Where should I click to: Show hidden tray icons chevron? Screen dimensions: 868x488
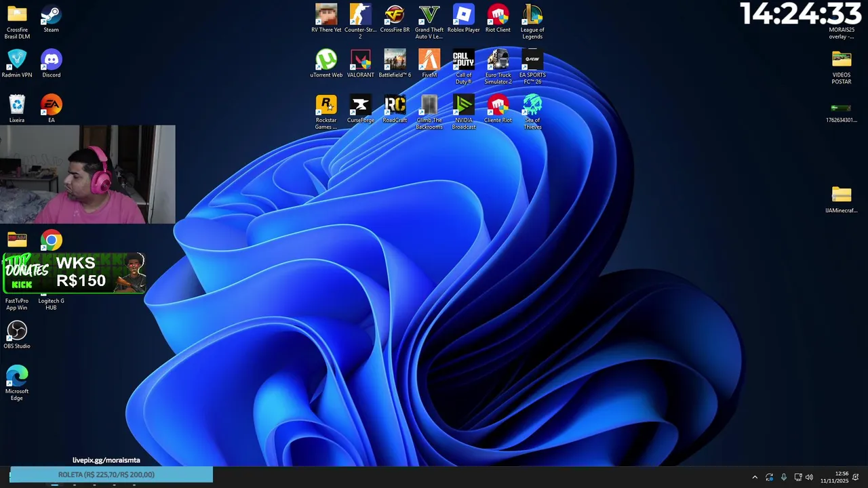755,477
